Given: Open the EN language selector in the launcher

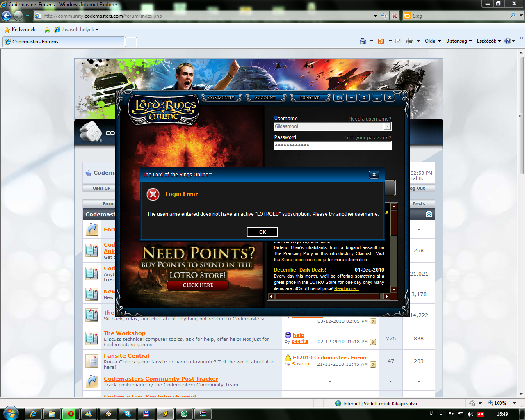Looking at the screenshot, I should click(339, 98).
